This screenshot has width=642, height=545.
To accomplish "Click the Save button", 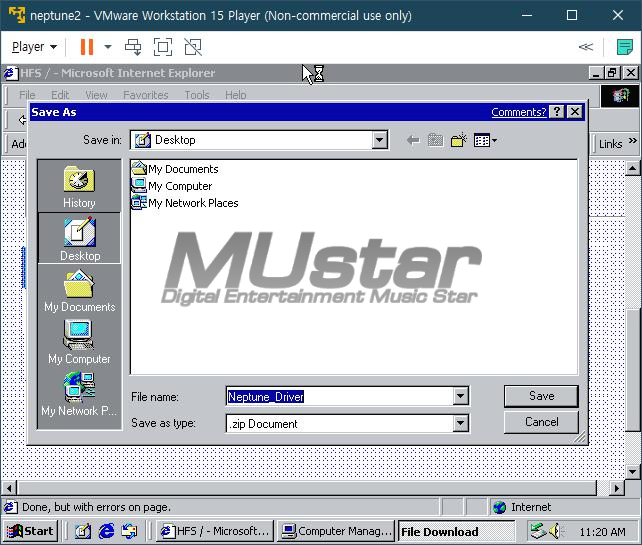I will click(541, 396).
